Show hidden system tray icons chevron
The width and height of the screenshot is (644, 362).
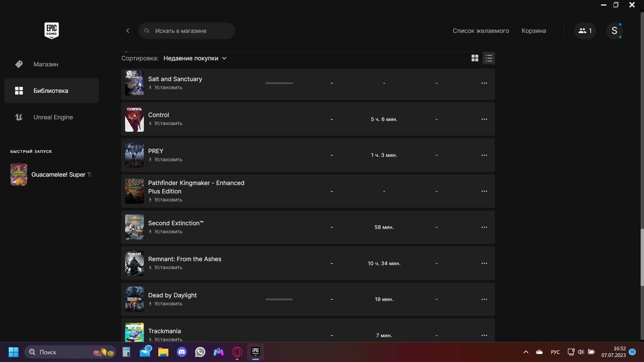click(526, 352)
